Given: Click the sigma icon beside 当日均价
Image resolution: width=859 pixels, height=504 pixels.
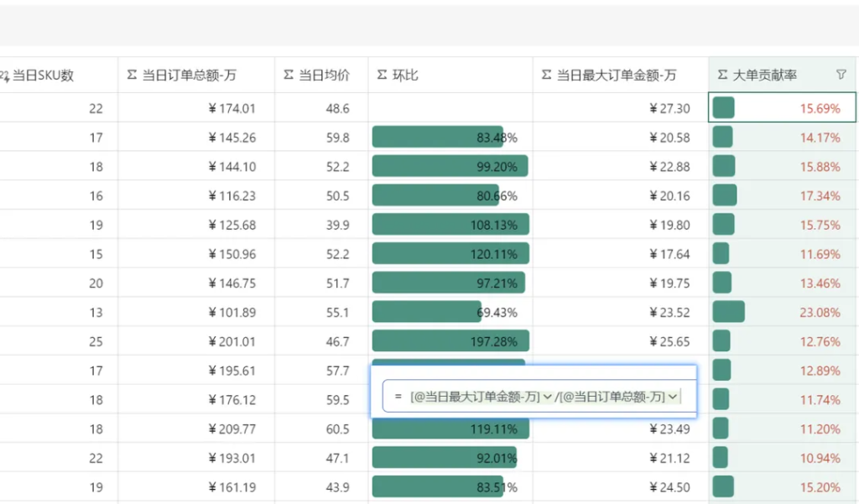Looking at the screenshot, I should [289, 75].
